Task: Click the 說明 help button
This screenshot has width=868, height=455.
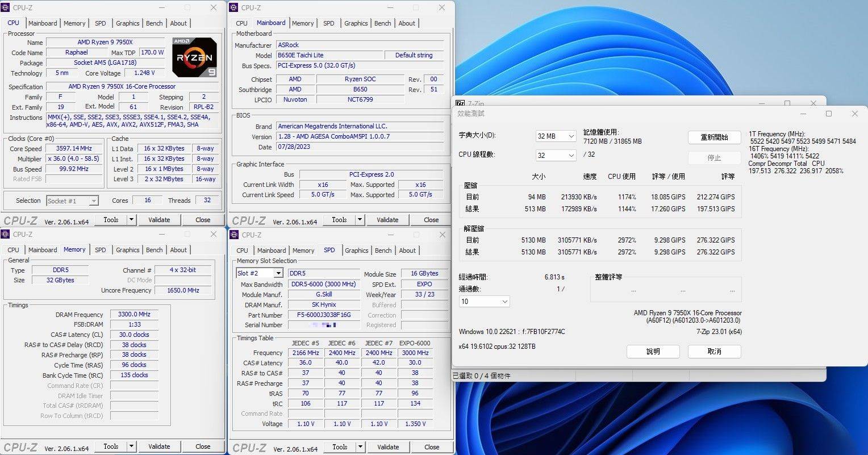Action: [x=653, y=351]
